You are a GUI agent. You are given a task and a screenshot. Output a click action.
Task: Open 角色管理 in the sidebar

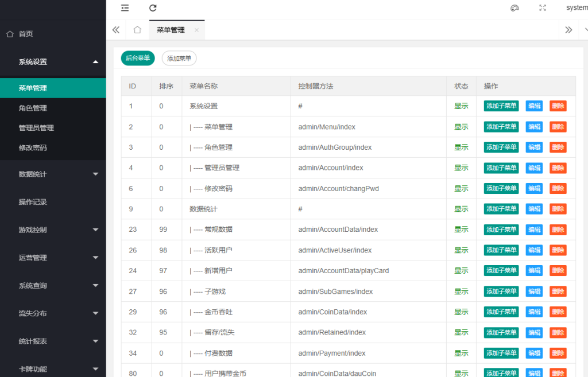(x=53, y=108)
